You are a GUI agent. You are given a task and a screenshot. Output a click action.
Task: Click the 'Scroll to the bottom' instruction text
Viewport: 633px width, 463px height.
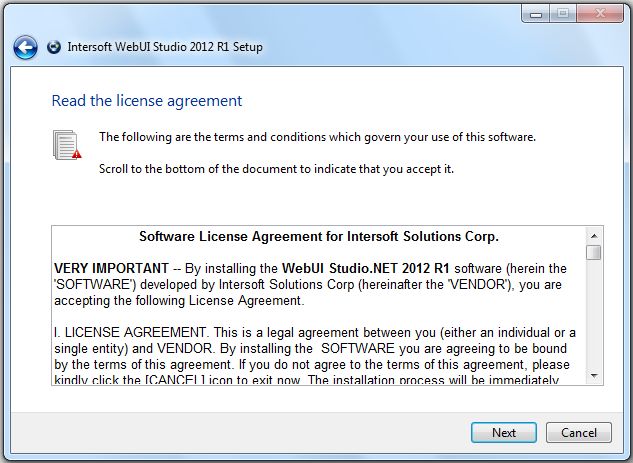point(276,169)
